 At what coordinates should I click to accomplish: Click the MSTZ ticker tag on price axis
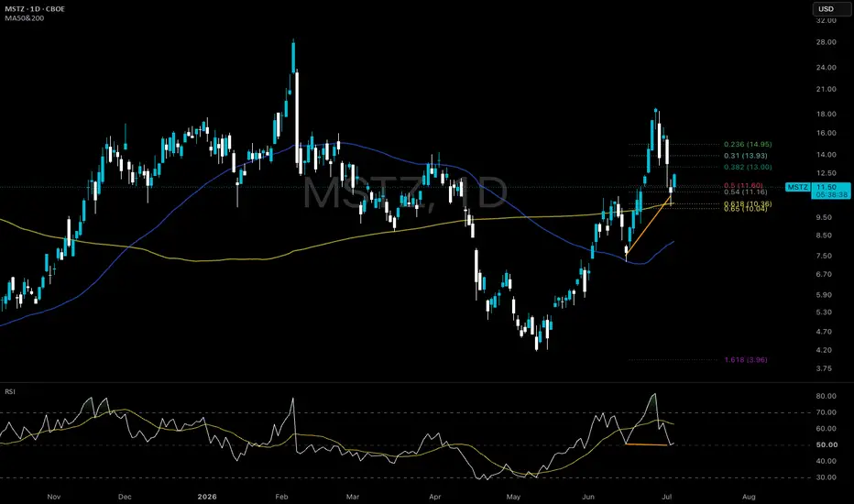(797, 187)
